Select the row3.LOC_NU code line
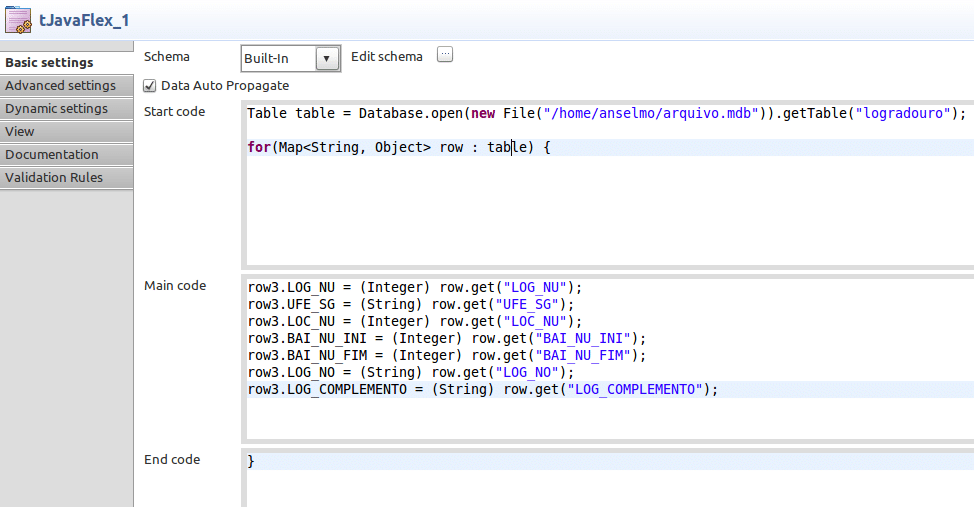This screenshot has width=974, height=507. click(x=414, y=321)
